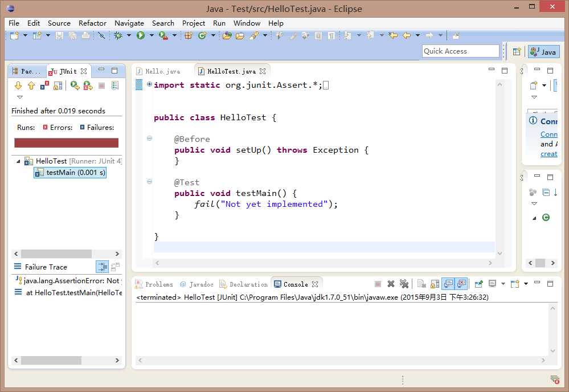The width and height of the screenshot is (569, 392).
Task: Click Rerun Test icon in JUnit view
Action: [75, 85]
